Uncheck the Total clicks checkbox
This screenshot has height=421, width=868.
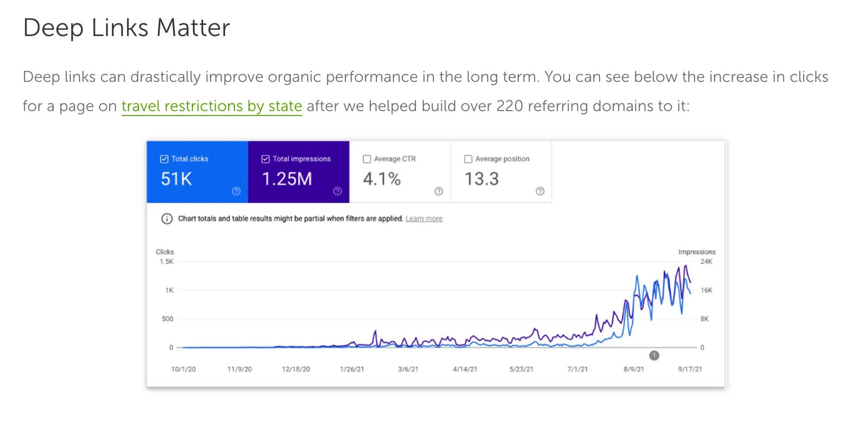(164, 159)
